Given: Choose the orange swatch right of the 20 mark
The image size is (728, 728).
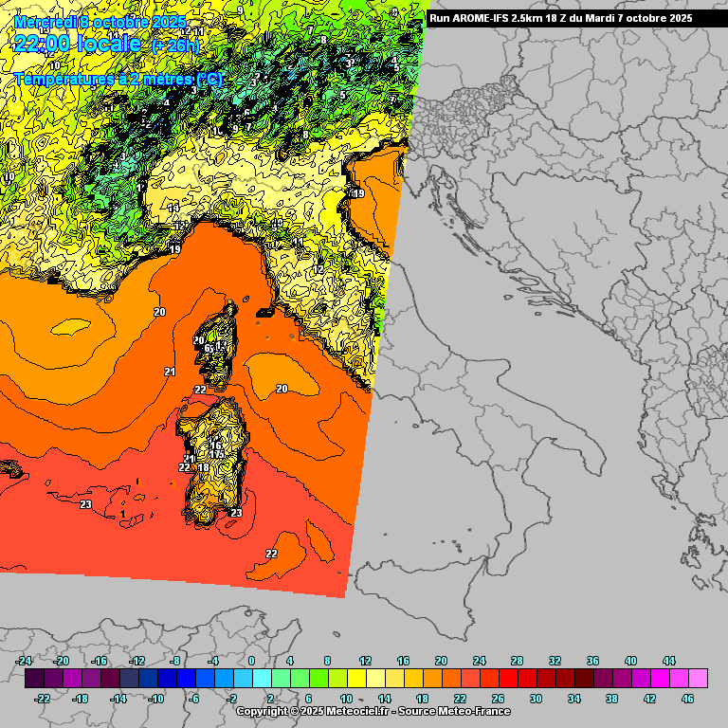Looking at the screenshot, I should tap(450, 679).
